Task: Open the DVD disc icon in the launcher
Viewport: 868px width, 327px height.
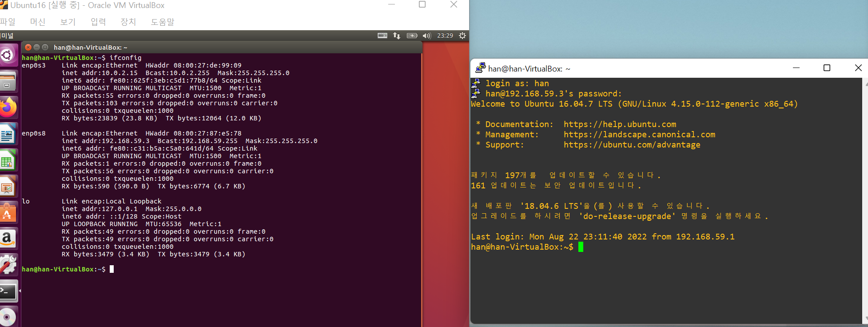Action: pyautogui.click(x=8, y=317)
